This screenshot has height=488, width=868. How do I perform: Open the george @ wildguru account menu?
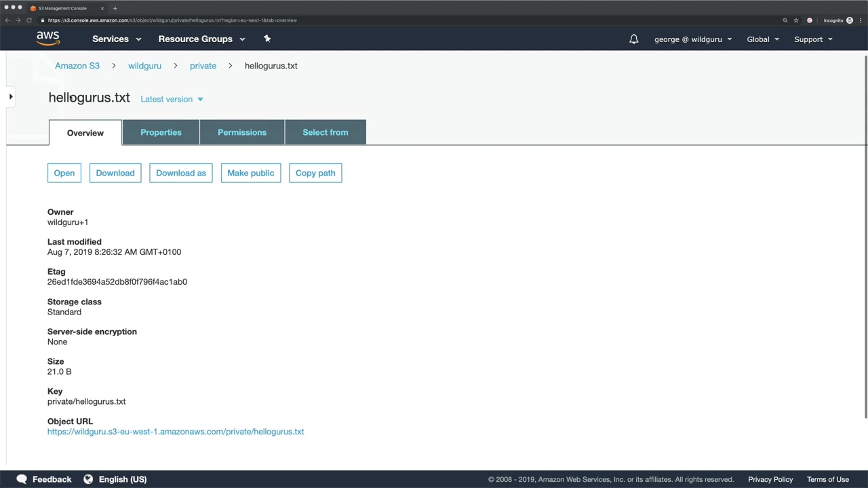click(x=693, y=39)
